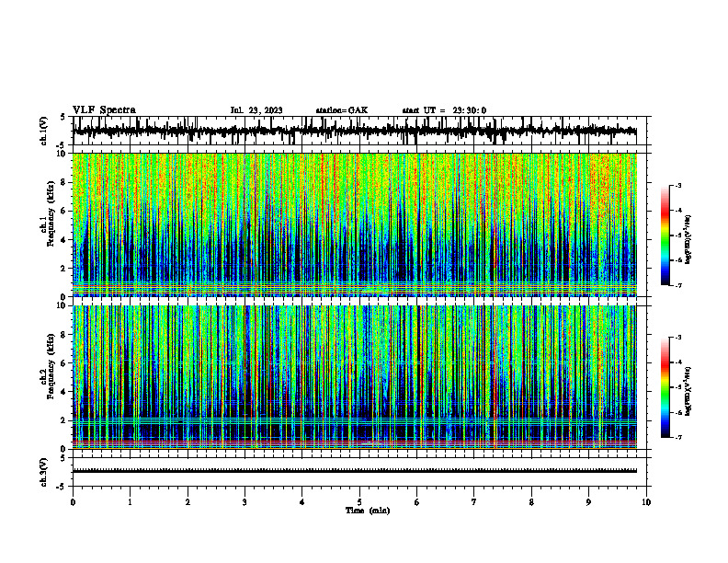Click the ch.1 waveform trace panel
Image resolution: width=728 pixels, height=563 pixels.
[359, 131]
